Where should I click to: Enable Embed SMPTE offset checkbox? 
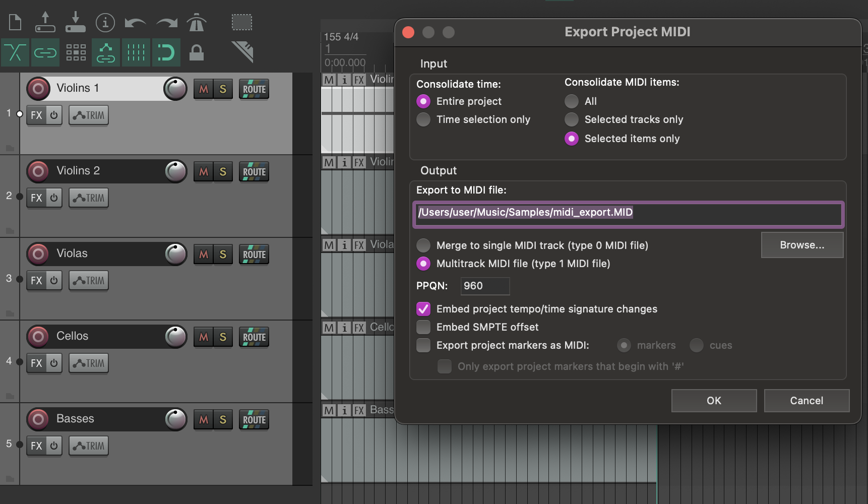pyautogui.click(x=423, y=327)
